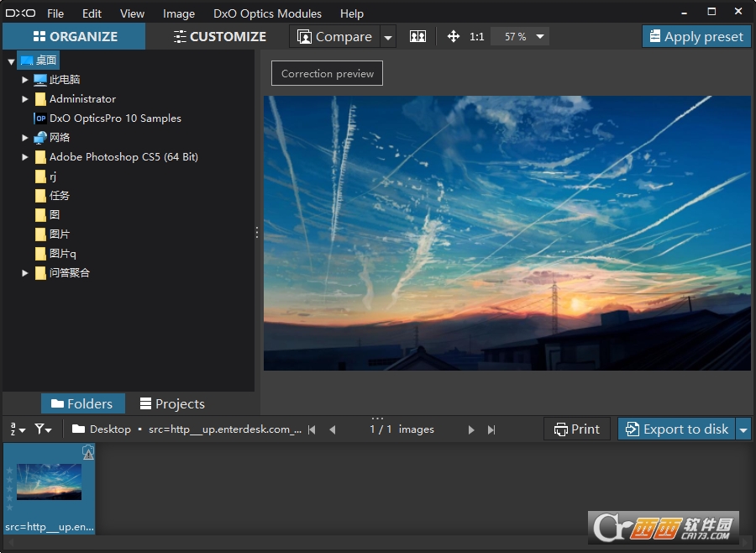Expand the Adobe Photoshop CS5 folder node

pyautogui.click(x=24, y=157)
